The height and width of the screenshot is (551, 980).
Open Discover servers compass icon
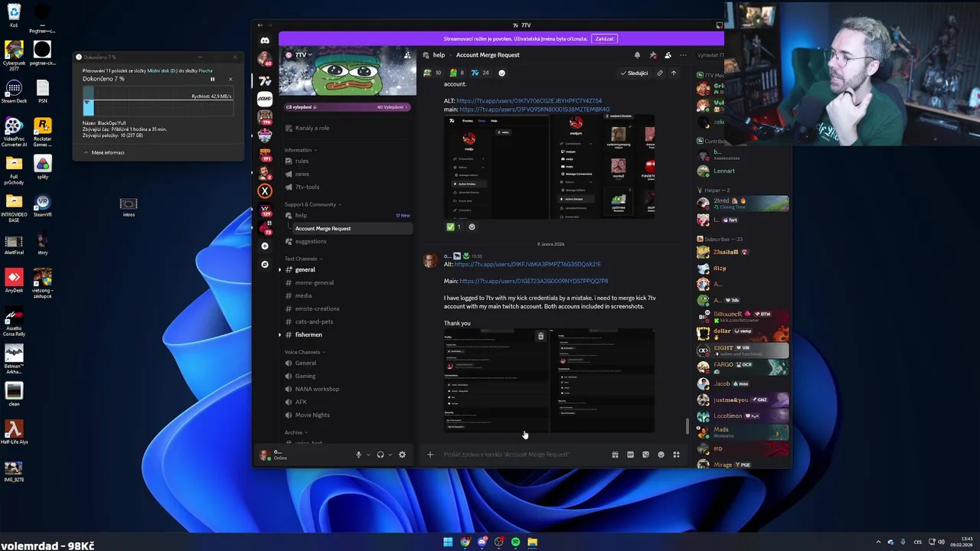(x=265, y=264)
